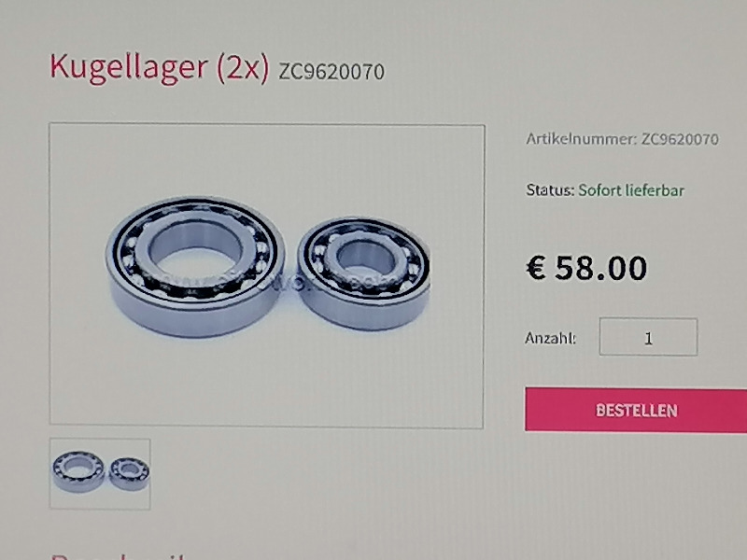Click the pink BESTELLEN button
Image resolution: width=747 pixels, height=560 pixels.
(636, 410)
